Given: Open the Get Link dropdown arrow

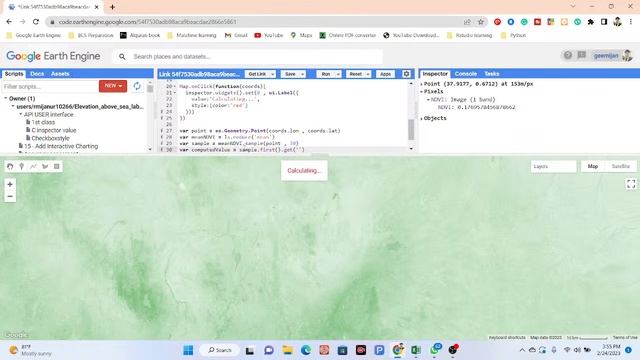Looking at the screenshot, I should point(272,74).
